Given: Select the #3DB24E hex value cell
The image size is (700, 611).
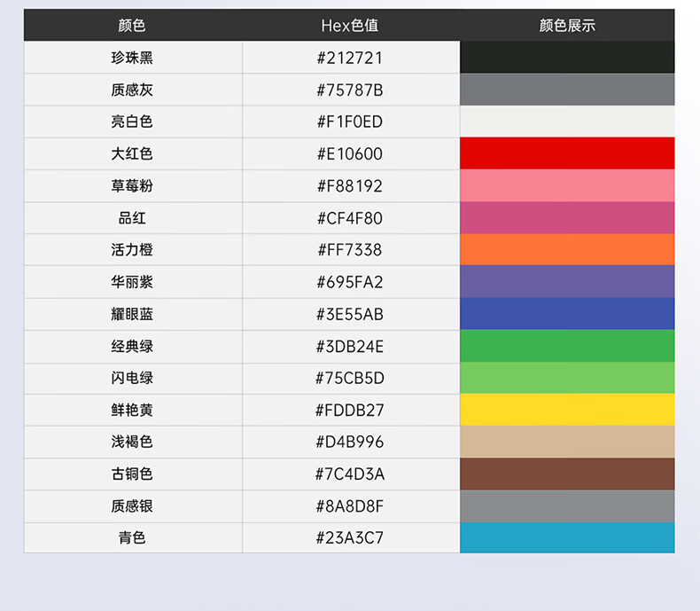Looking at the screenshot, I should click(x=351, y=346).
